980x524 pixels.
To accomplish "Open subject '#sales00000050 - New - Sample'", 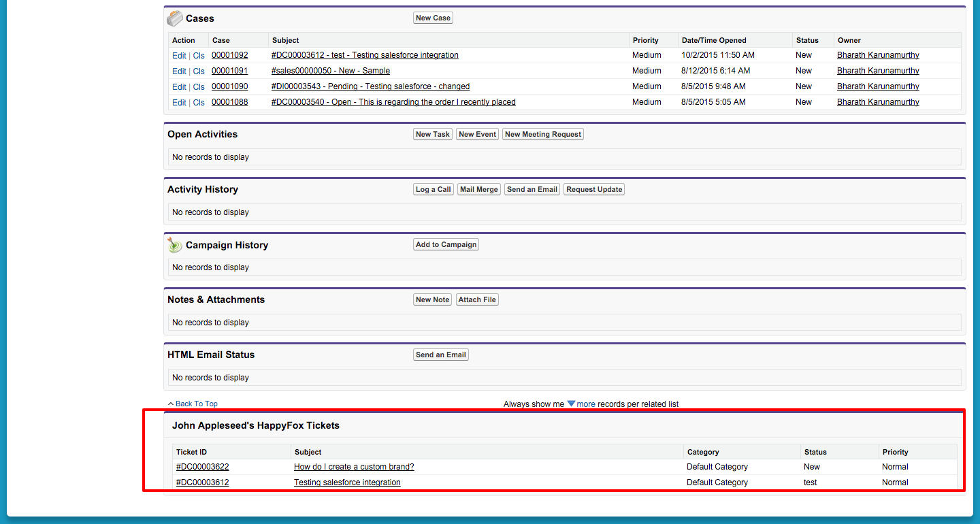I will [331, 71].
